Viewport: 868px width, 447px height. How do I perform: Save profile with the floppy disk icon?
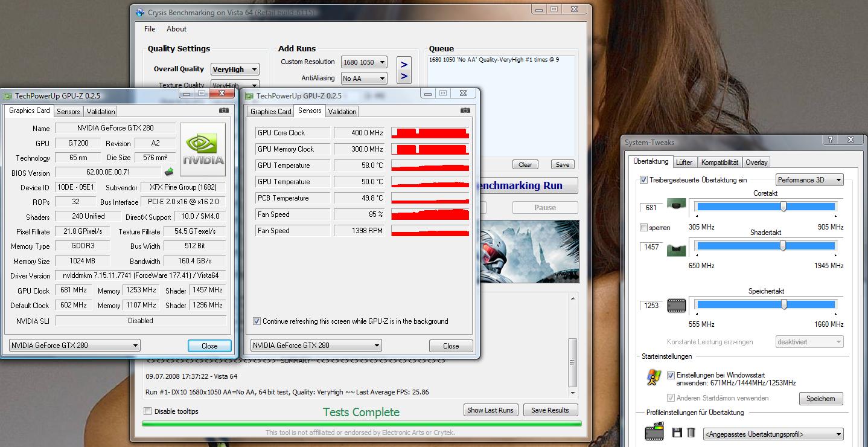(x=677, y=433)
